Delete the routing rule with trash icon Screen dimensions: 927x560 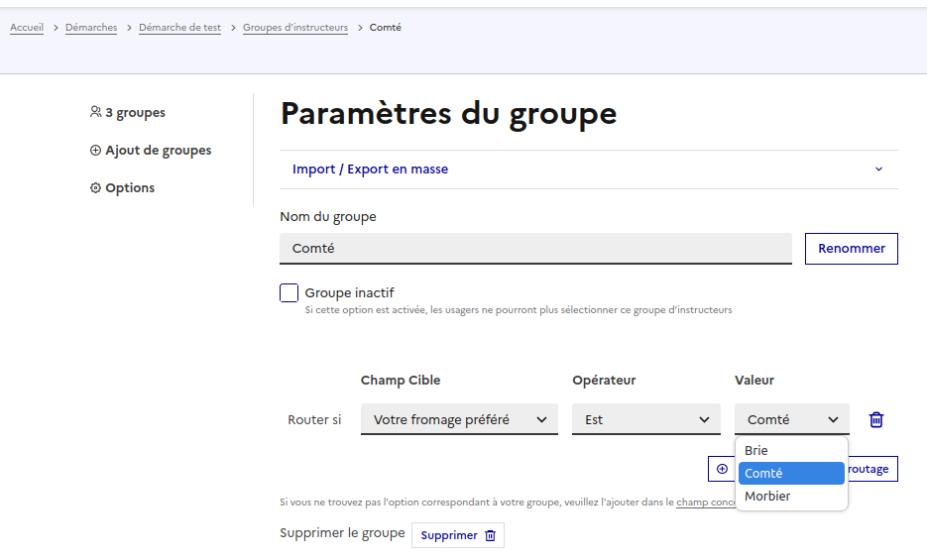click(875, 419)
